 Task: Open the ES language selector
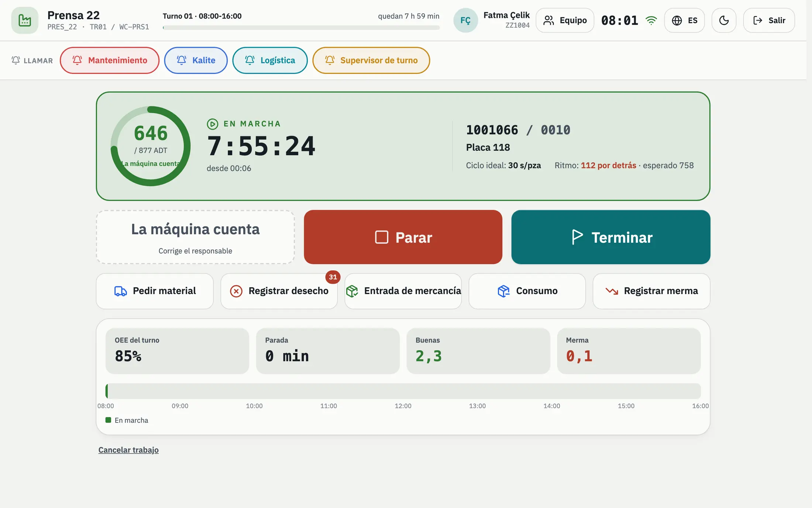coord(684,20)
